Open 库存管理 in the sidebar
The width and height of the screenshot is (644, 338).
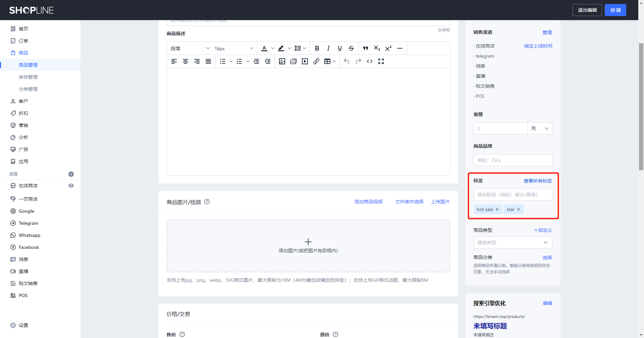pos(28,77)
